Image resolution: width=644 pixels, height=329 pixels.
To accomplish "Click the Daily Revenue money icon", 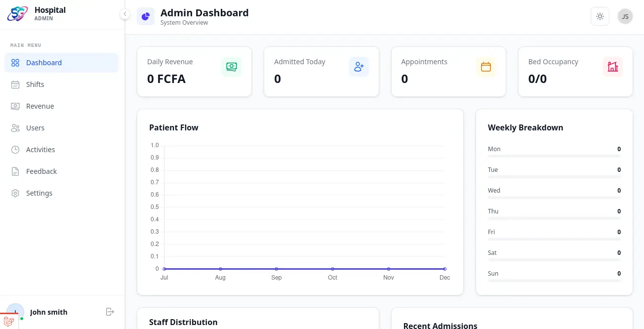I will [231, 67].
